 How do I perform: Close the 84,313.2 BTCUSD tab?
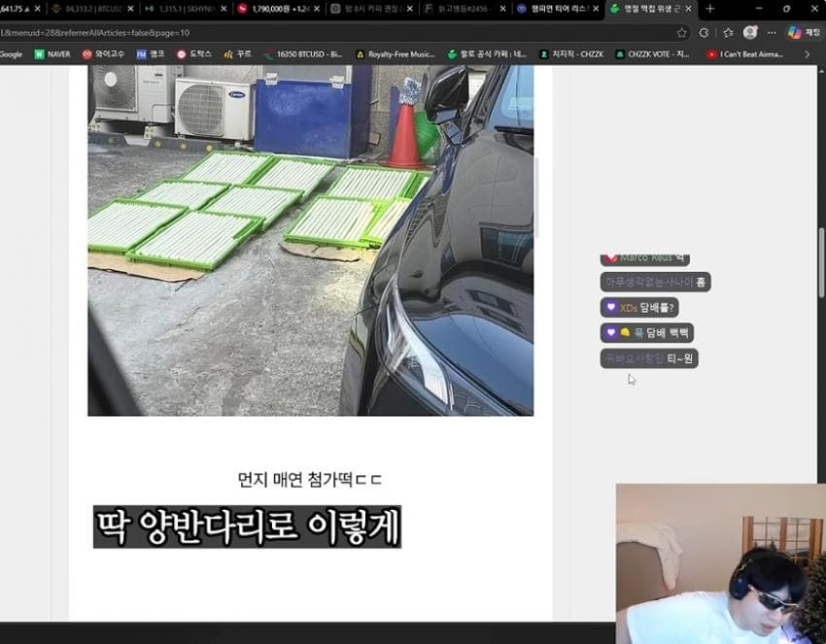tap(130, 9)
